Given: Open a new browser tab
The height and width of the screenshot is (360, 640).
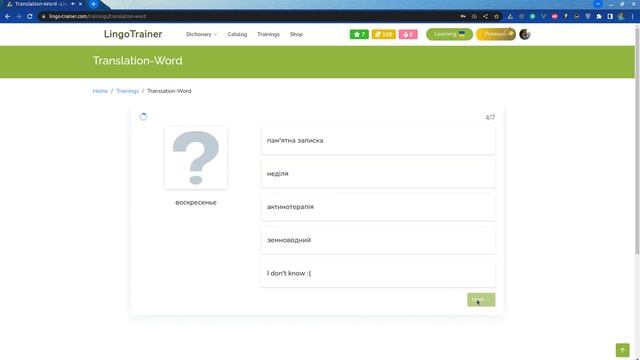Looking at the screenshot, I should click(x=93, y=4).
